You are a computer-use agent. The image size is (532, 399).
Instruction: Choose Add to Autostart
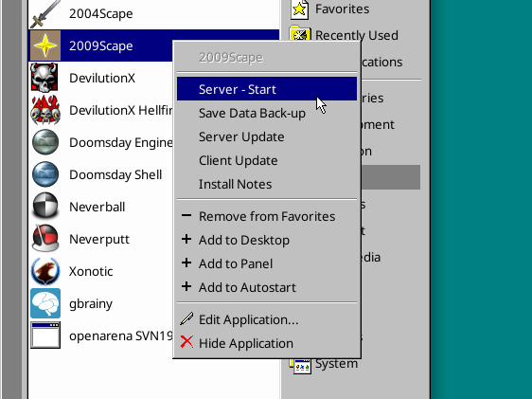coord(267,287)
